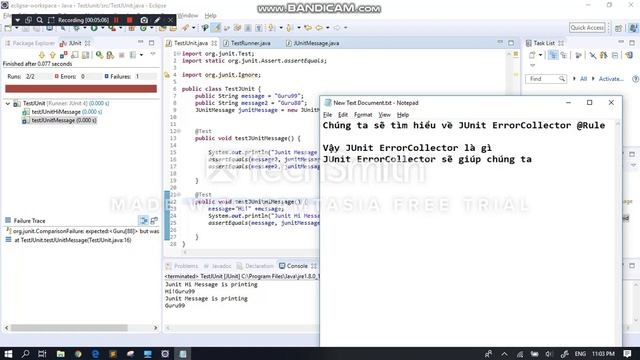Open the ENG language indicator in tray

580,353
